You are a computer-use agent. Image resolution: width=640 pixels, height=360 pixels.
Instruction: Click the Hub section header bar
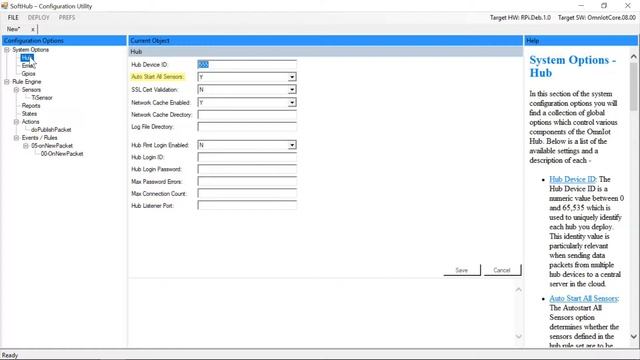tap(326, 52)
